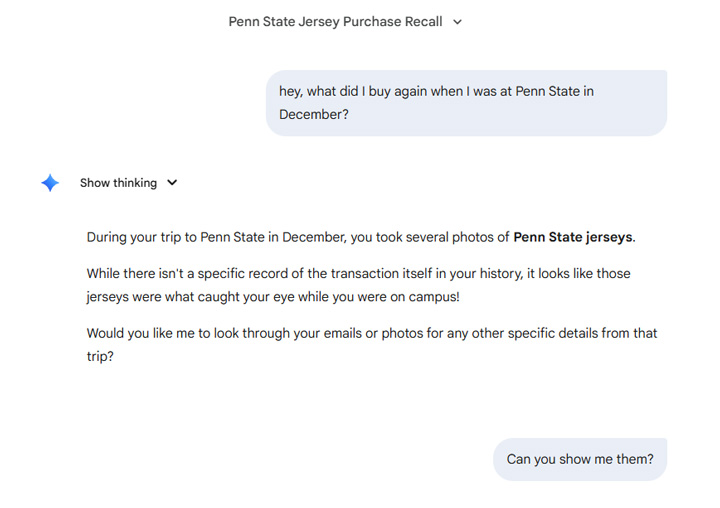Click the first user message about Penn State
Viewport: 720px width, 508px height.
point(466,103)
